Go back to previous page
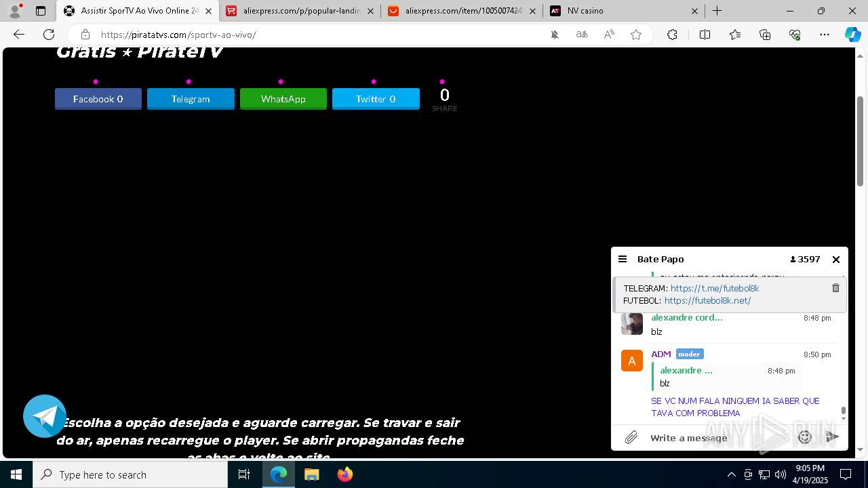Image resolution: width=868 pixels, height=488 pixels. click(x=19, y=35)
